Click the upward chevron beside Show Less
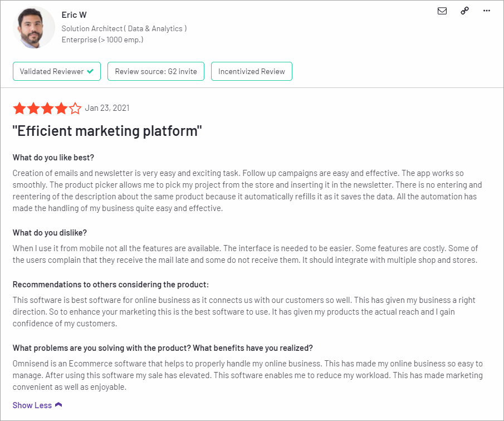The width and height of the screenshot is (504, 421). click(58, 405)
